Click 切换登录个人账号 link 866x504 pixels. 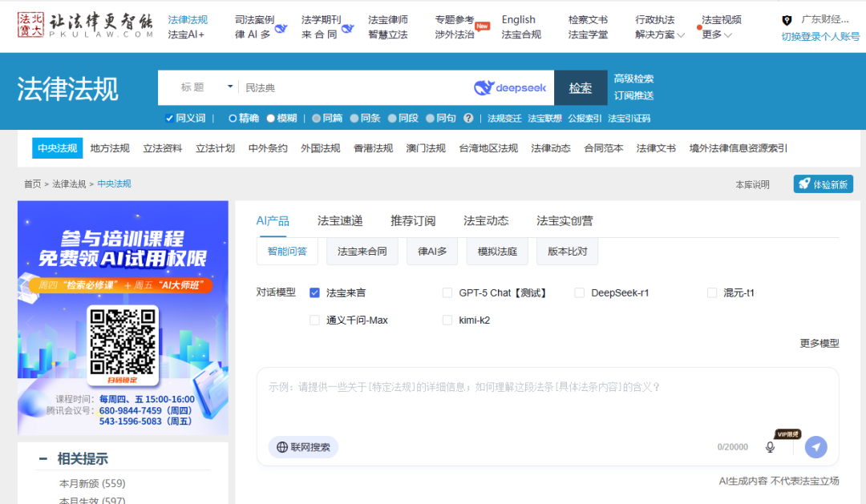point(821,36)
